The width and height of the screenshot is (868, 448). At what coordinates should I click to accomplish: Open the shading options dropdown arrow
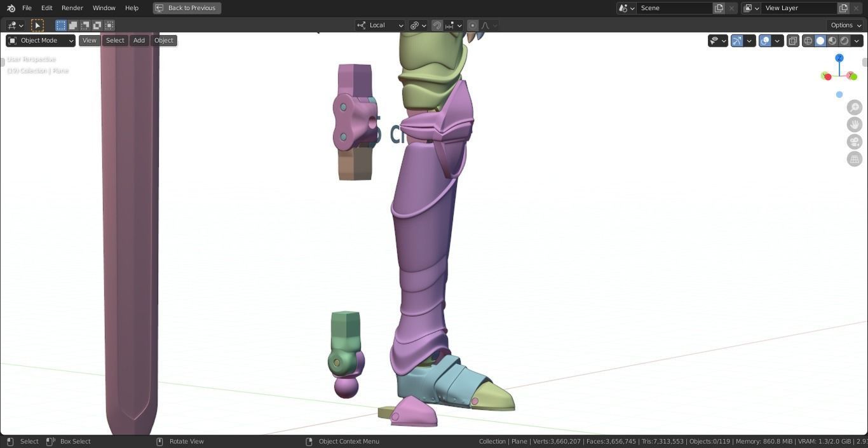[x=857, y=41]
